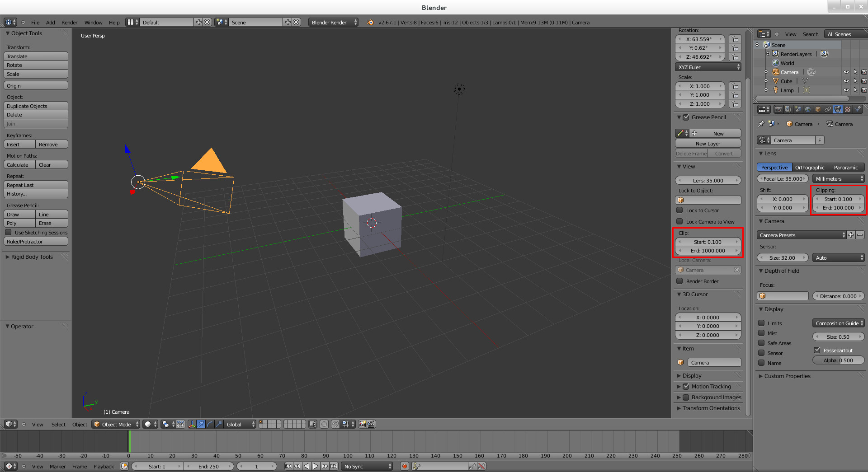Open the Object properties cube tab icon

point(818,109)
